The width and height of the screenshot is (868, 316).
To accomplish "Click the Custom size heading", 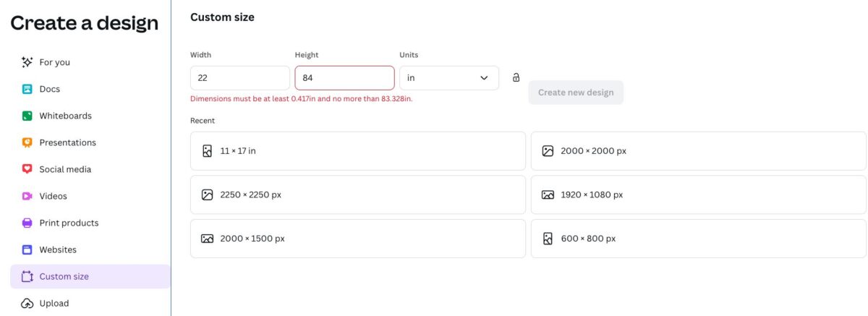I will [x=222, y=17].
